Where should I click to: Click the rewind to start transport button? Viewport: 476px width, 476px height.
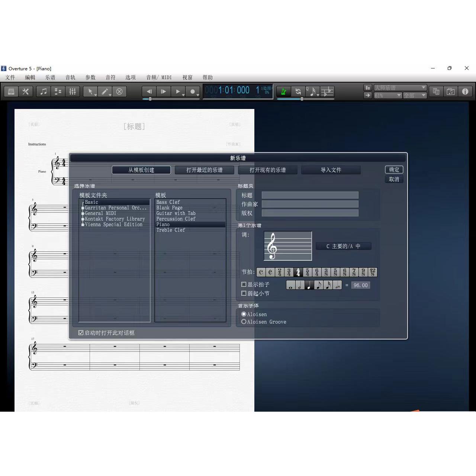(x=149, y=91)
